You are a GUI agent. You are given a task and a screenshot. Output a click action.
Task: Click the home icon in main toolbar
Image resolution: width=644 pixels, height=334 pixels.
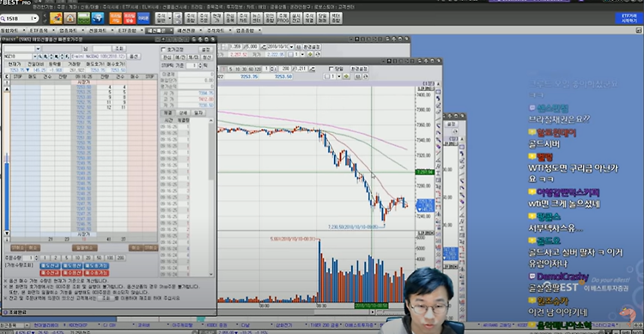(70, 18)
